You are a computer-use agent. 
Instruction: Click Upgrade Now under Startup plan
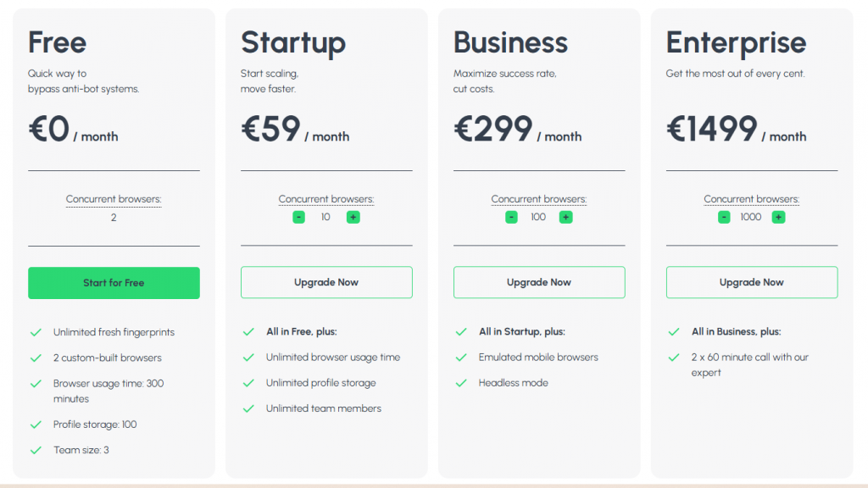[326, 282]
